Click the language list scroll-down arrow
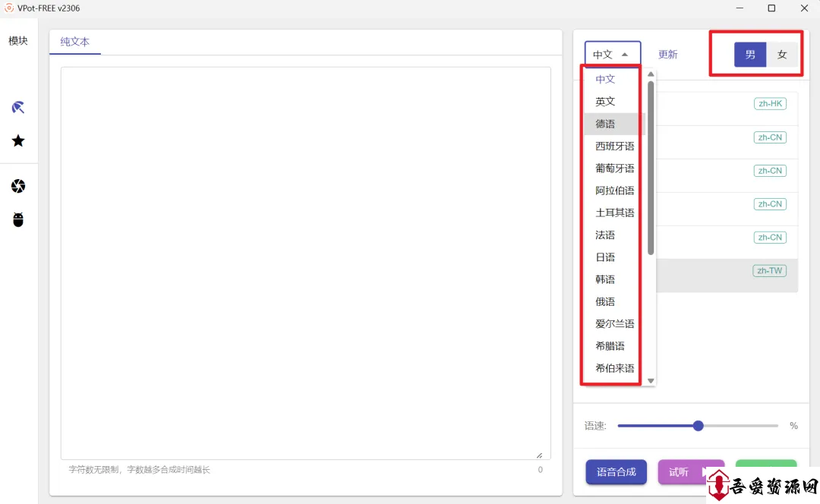The width and height of the screenshot is (820, 504). (x=651, y=380)
